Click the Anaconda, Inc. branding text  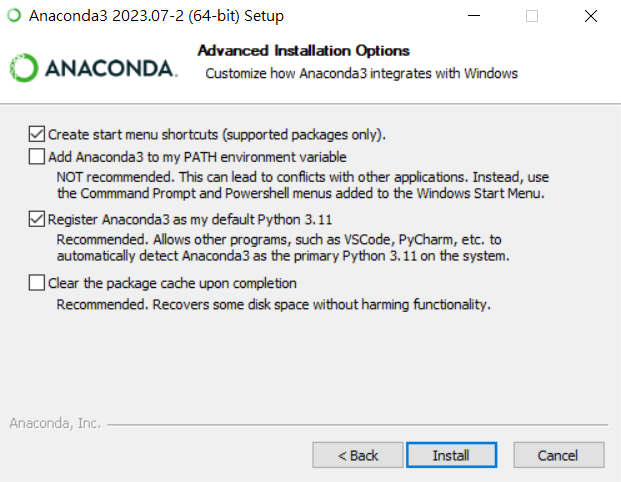point(55,423)
